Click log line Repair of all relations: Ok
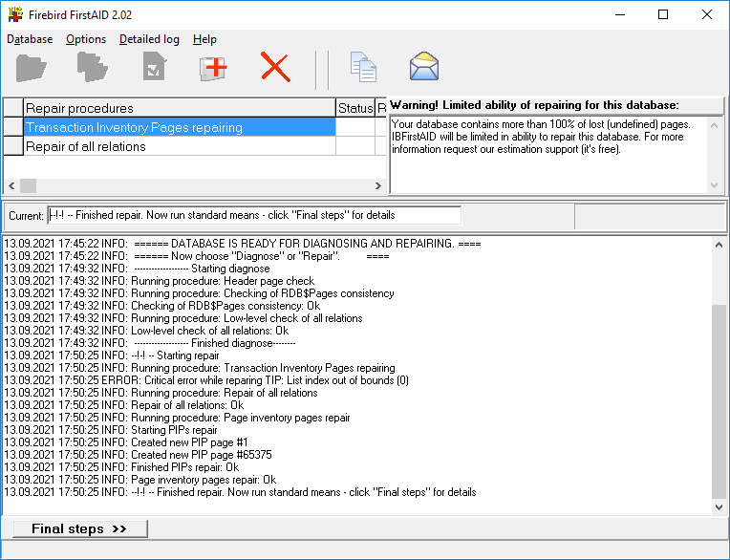 point(124,405)
